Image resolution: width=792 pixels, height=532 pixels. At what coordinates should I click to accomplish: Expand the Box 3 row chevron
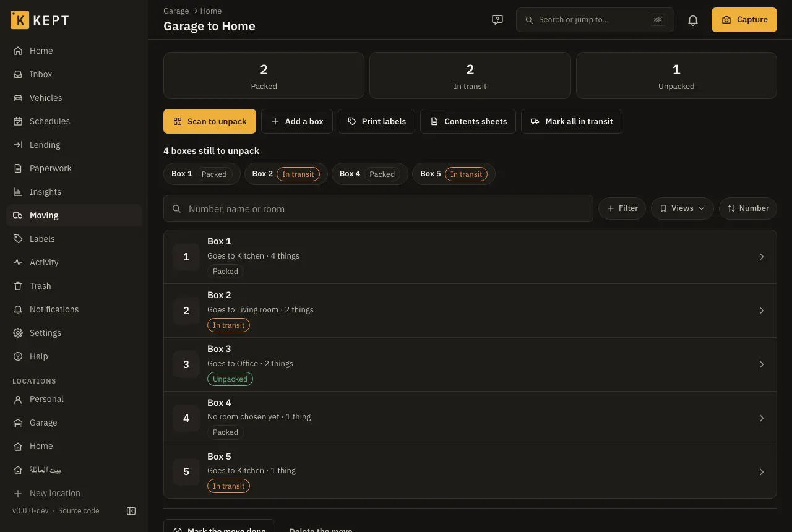click(x=762, y=364)
